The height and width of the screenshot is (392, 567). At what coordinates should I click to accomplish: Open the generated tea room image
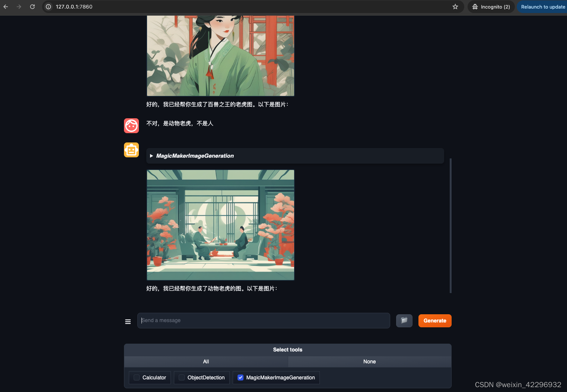tap(220, 225)
